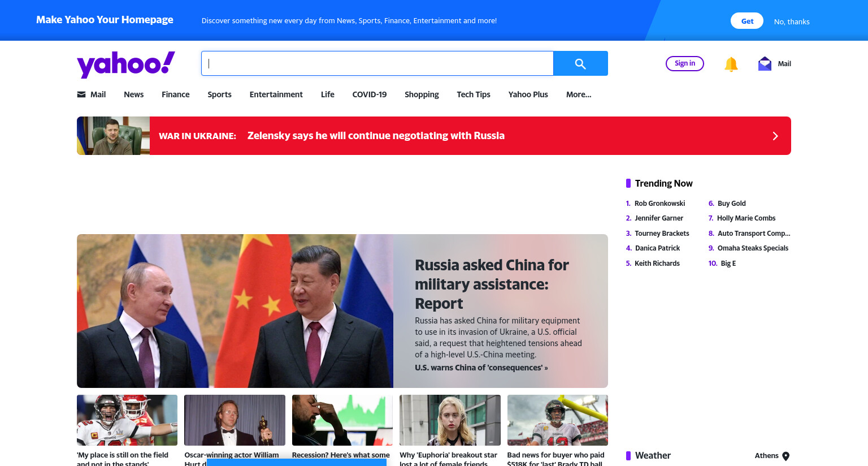
Task: Click the Make Yahoo Your Homepage title
Action: click(105, 20)
